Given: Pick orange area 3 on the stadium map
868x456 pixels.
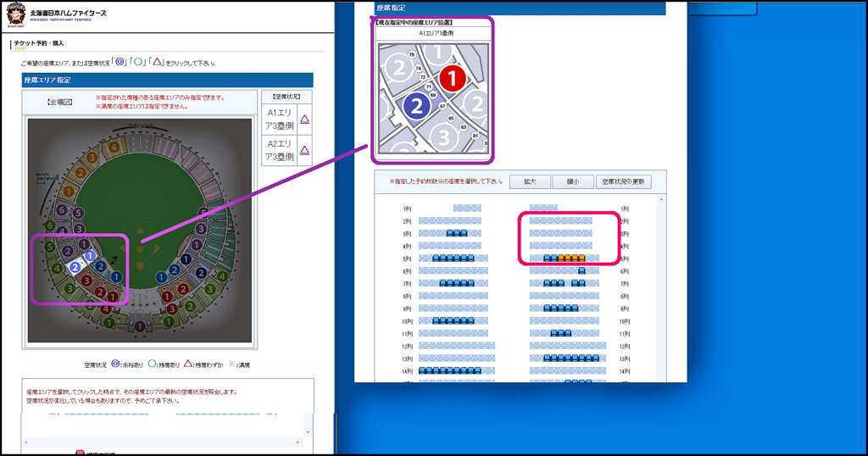Looking at the screenshot, I should [x=92, y=158].
